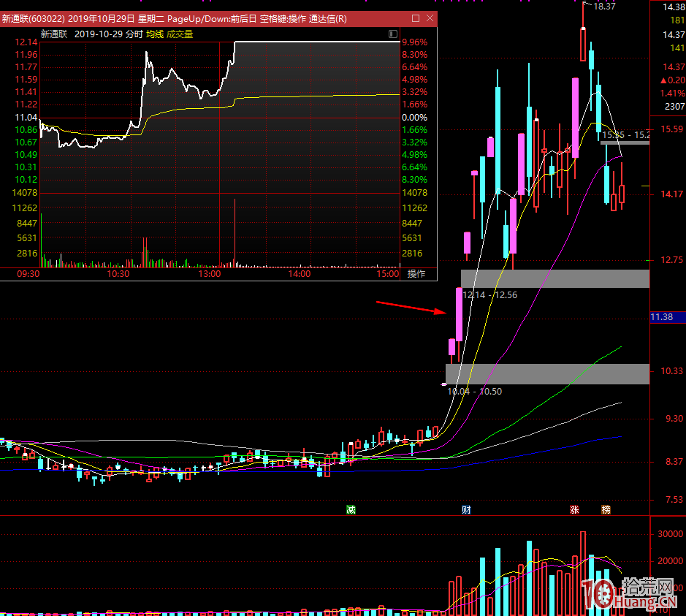Click the left 14078 volume axis label

[25, 192]
